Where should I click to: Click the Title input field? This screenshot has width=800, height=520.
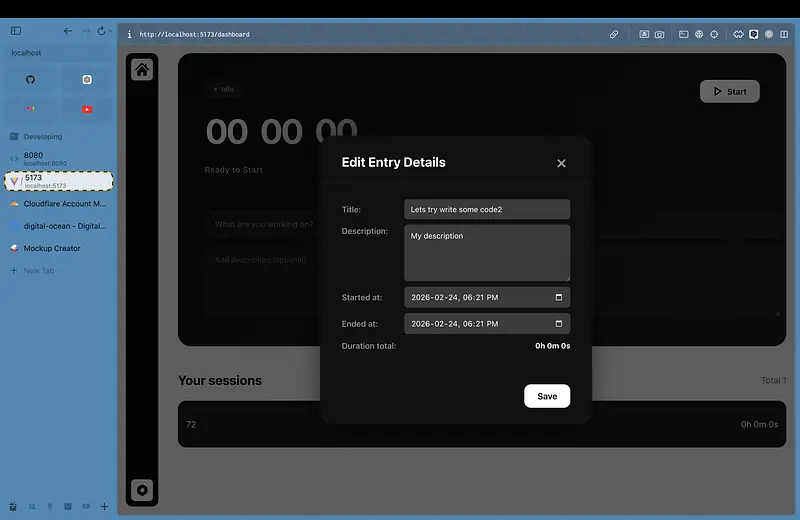(487, 210)
